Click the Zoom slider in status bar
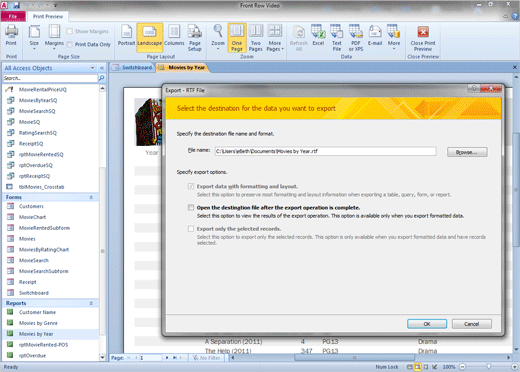This screenshot has height=372, width=520. [488, 367]
